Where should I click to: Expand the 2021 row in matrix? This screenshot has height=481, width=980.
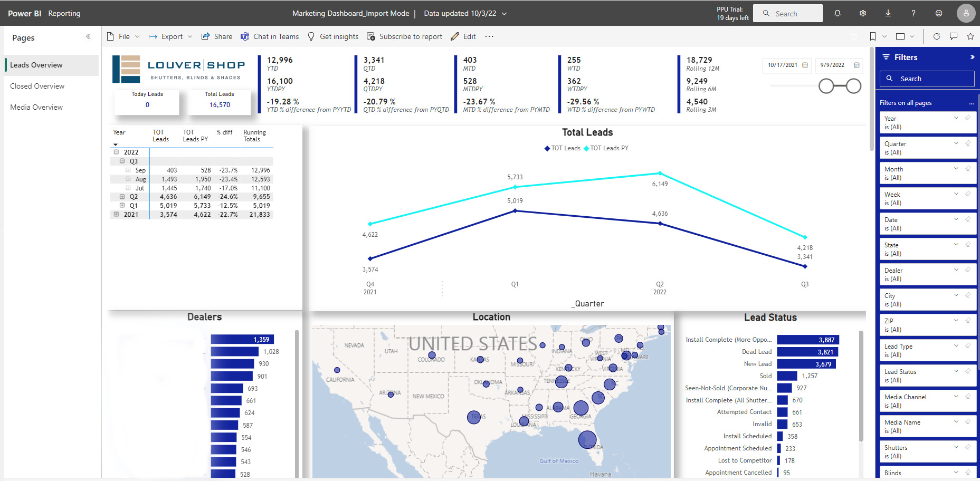(x=117, y=214)
